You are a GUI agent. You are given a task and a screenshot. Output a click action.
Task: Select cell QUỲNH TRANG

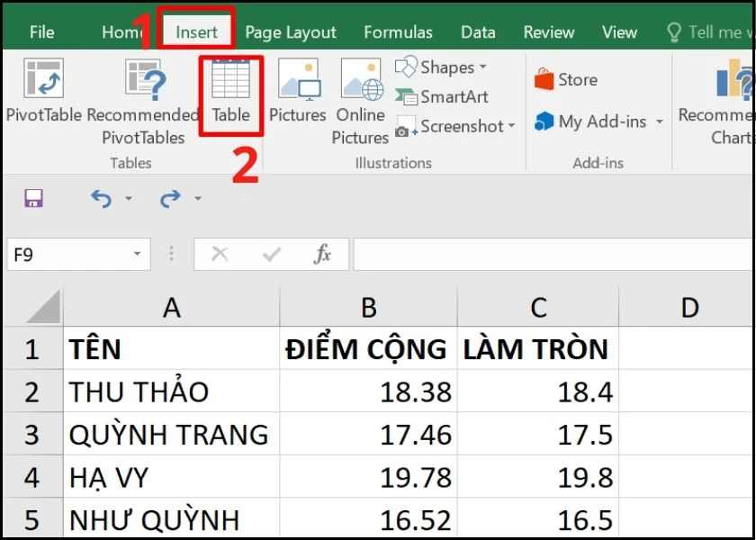click(171, 434)
